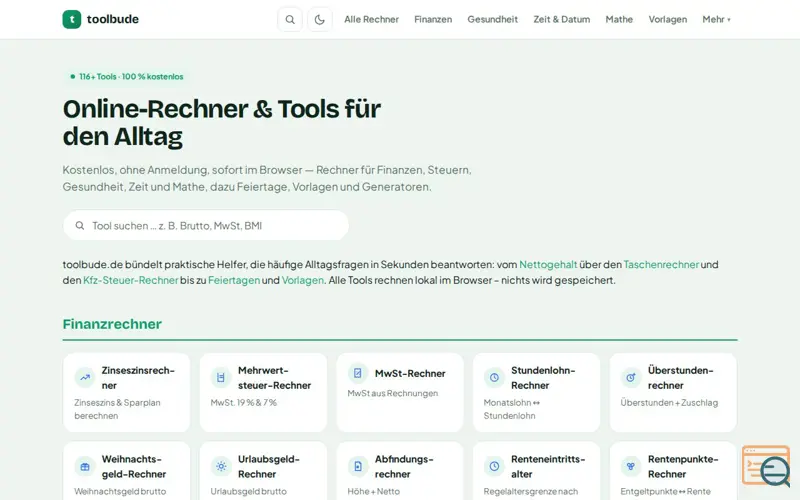Click the Finanzrechner section heading
Viewport: 800px width, 500px height.
pos(112,324)
